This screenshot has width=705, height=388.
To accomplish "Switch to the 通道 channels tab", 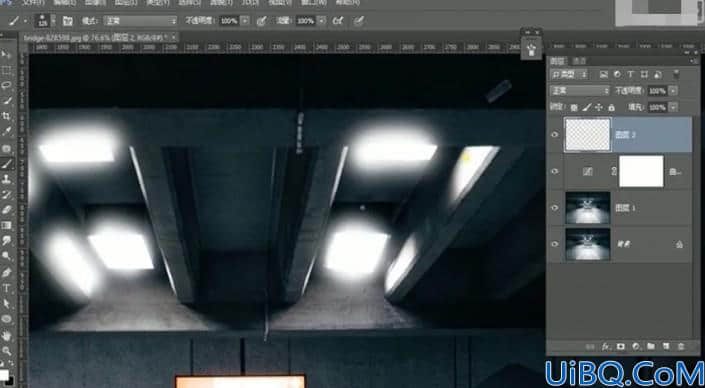I will click(580, 61).
